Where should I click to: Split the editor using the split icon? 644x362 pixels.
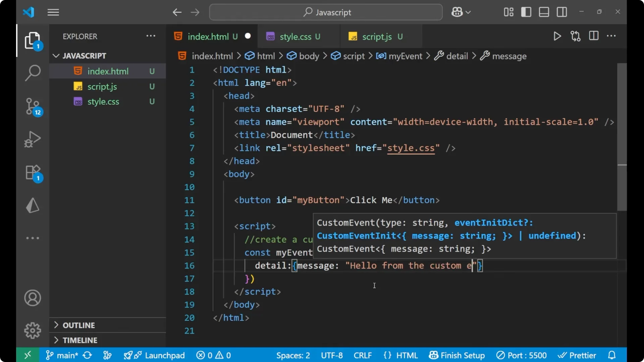pos(593,36)
